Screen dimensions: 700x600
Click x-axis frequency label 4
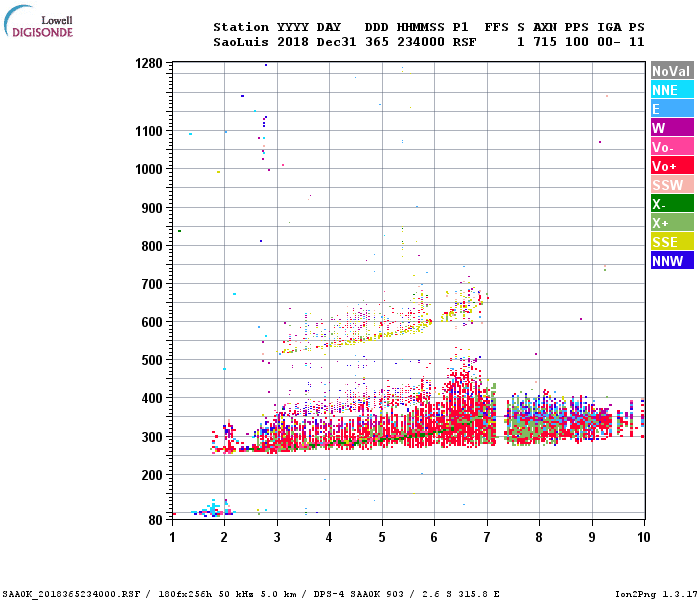click(329, 537)
